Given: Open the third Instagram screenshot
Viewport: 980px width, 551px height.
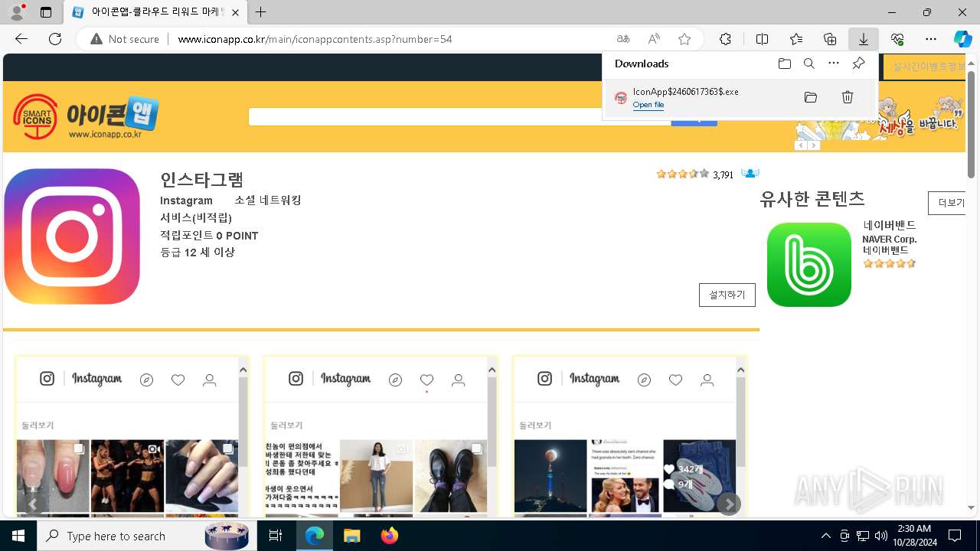Looking at the screenshot, I should point(630,437).
